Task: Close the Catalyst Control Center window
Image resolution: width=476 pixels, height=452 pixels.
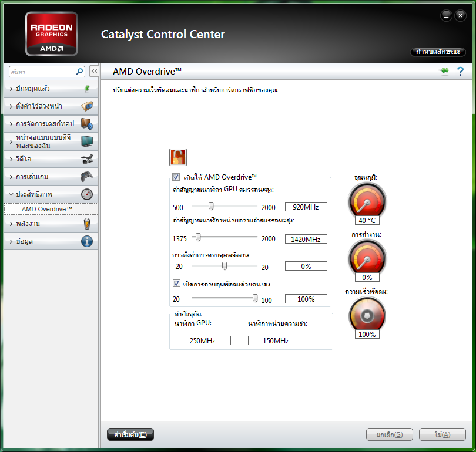Action: [x=460, y=16]
